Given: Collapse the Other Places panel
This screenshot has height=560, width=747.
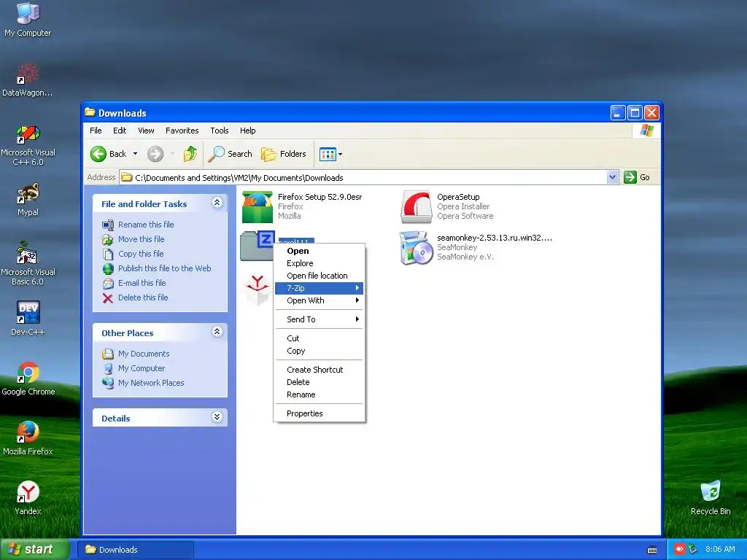Looking at the screenshot, I should point(217,332).
